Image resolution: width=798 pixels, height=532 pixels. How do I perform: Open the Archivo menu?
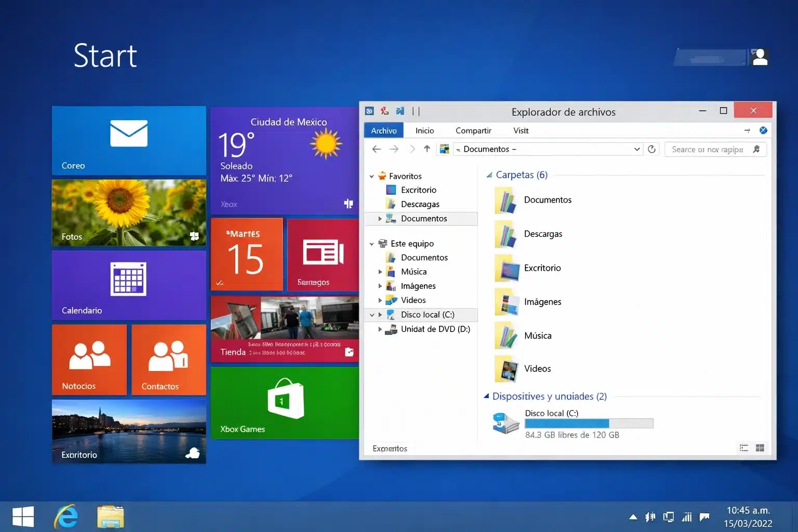383,130
